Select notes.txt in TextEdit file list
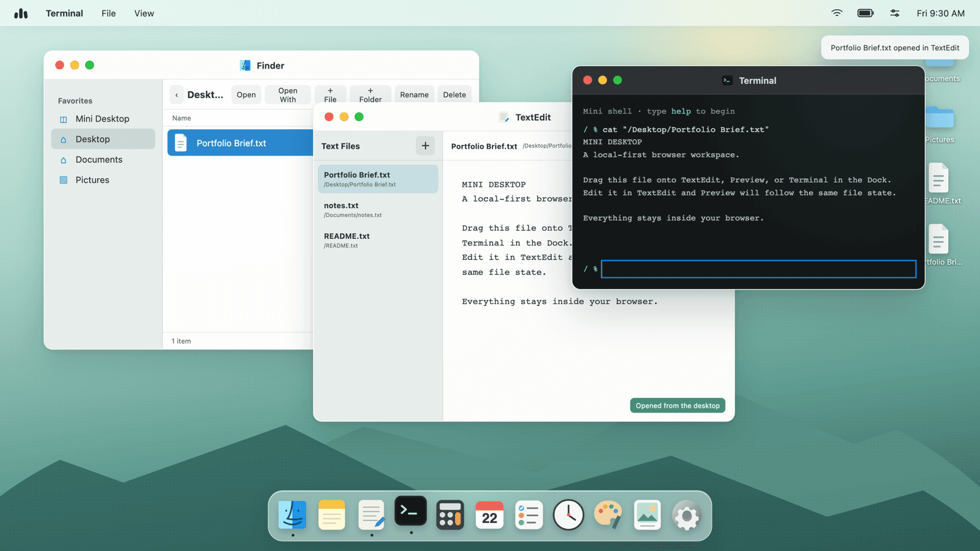Image resolution: width=980 pixels, height=551 pixels. coord(378,209)
